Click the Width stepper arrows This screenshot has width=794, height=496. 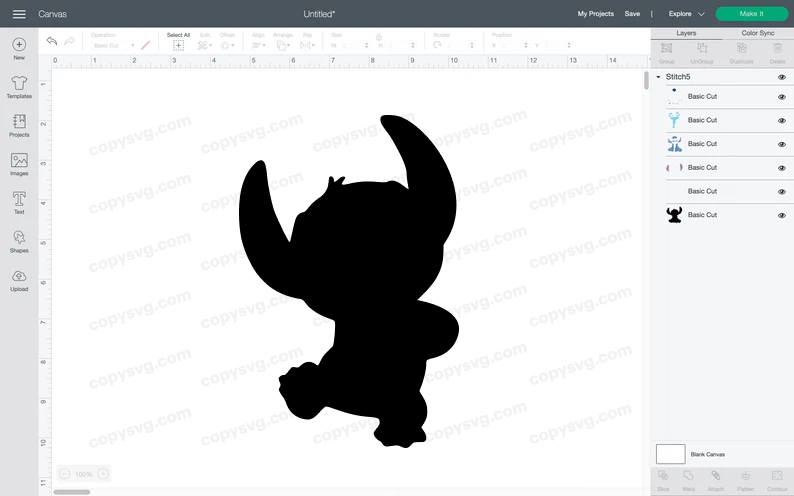click(367, 45)
